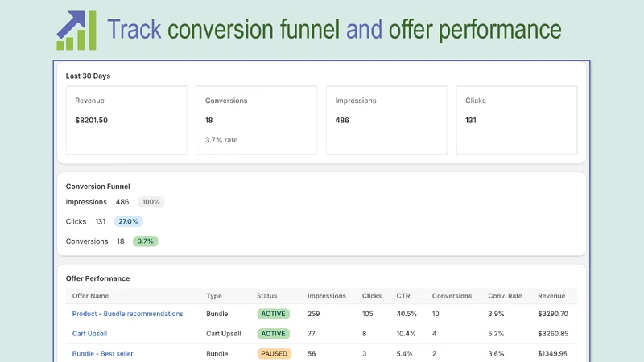Click PAUSED badge for Bundle - Best seller
Viewport: 644px width, 362px height.
pyautogui.click(x=274, y=353)
